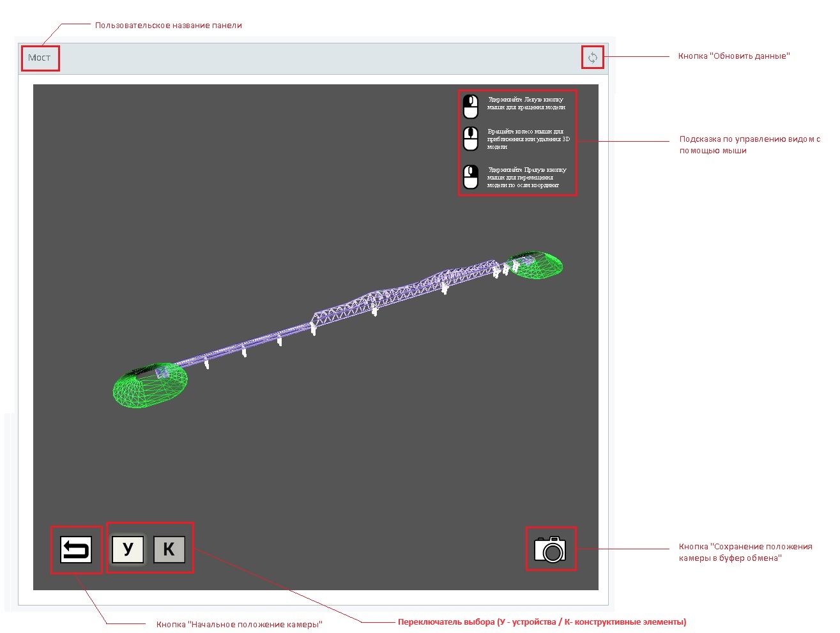
Task: Reset camera to initial position with arrow button
Action: 76,549
